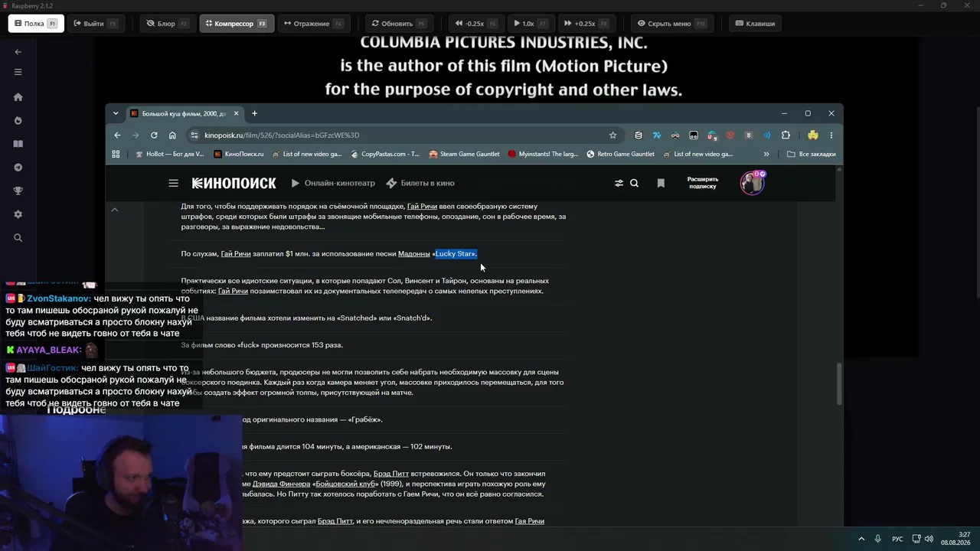Viewport: 980px width, 551px height.
Task: Open the Kinopoisk hamburger menu
Action: [174, 184]
